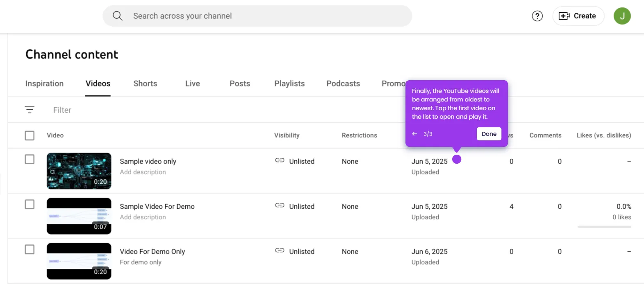
Task: Click the Channel content heading
Action: pos(72,54)
